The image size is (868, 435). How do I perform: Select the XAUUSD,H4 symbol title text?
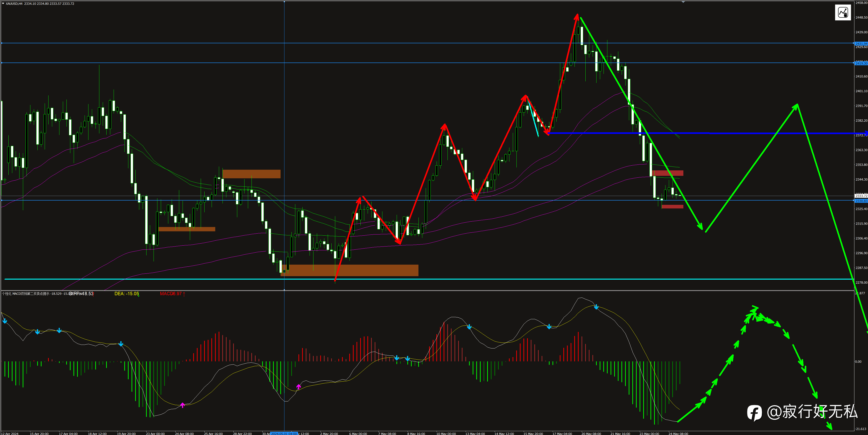(14, 4)
